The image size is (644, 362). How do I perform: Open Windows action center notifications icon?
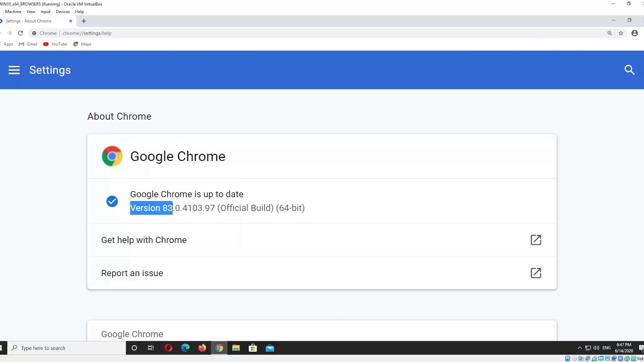tap(641, 348)
